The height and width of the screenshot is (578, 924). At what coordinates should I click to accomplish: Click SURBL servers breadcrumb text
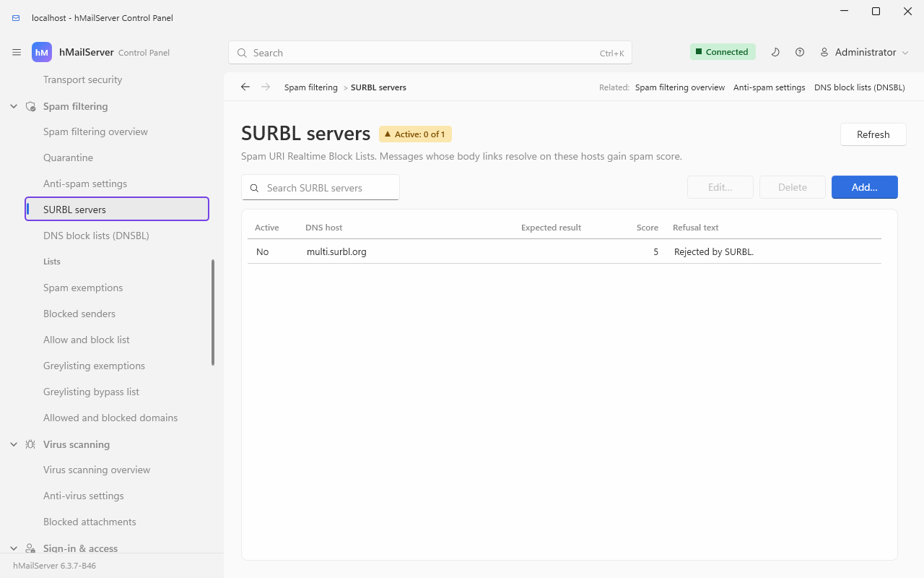click(x=378, y=87)
